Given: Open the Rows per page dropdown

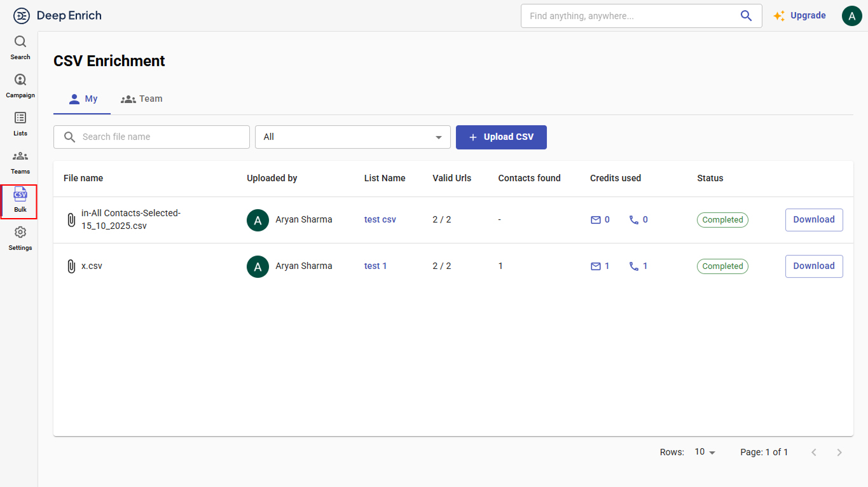Looking at the screenshot, I should 705,452.
